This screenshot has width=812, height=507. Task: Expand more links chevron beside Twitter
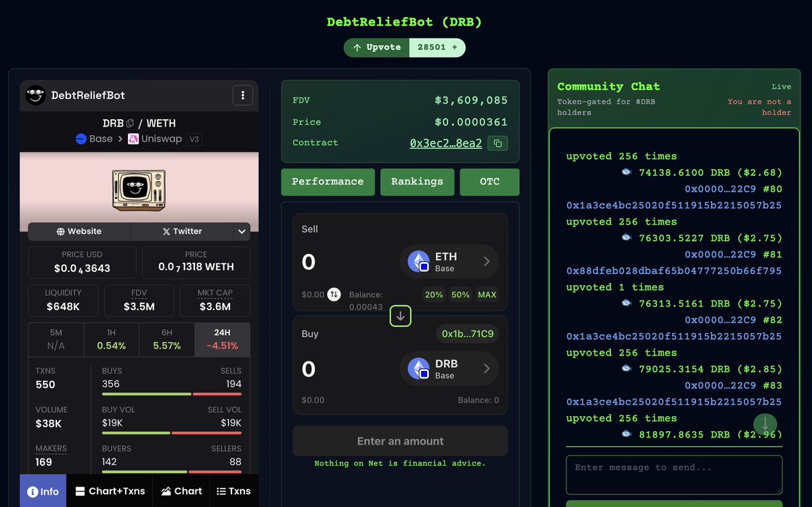[x=242, y=232]
